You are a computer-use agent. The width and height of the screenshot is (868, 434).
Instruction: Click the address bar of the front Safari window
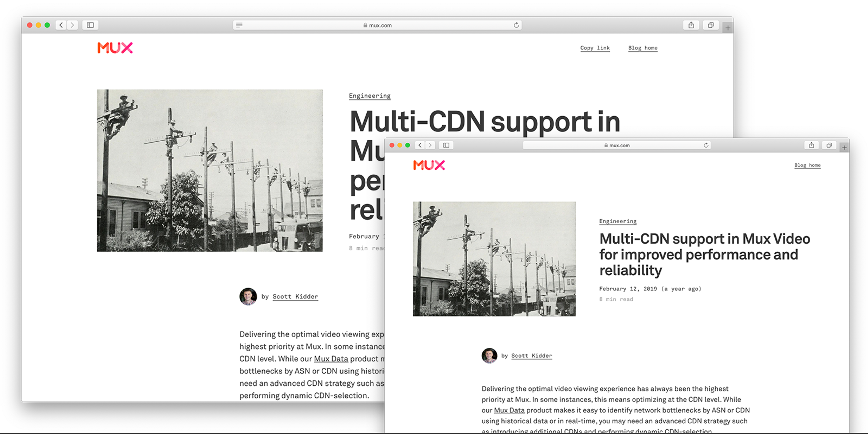click(x=617, y=145)
